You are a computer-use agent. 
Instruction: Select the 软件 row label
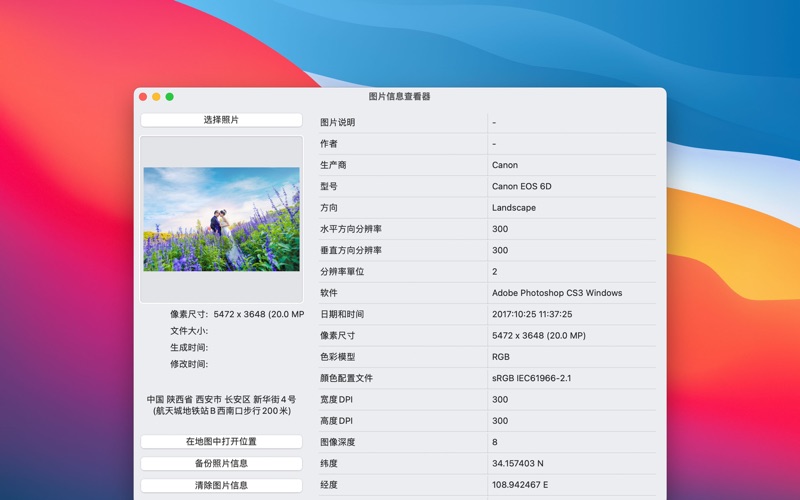(x=329, y=293)
